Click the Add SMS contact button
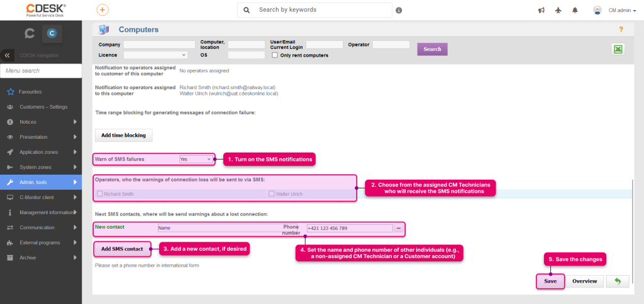644x304 pixels. pos(122,249)
